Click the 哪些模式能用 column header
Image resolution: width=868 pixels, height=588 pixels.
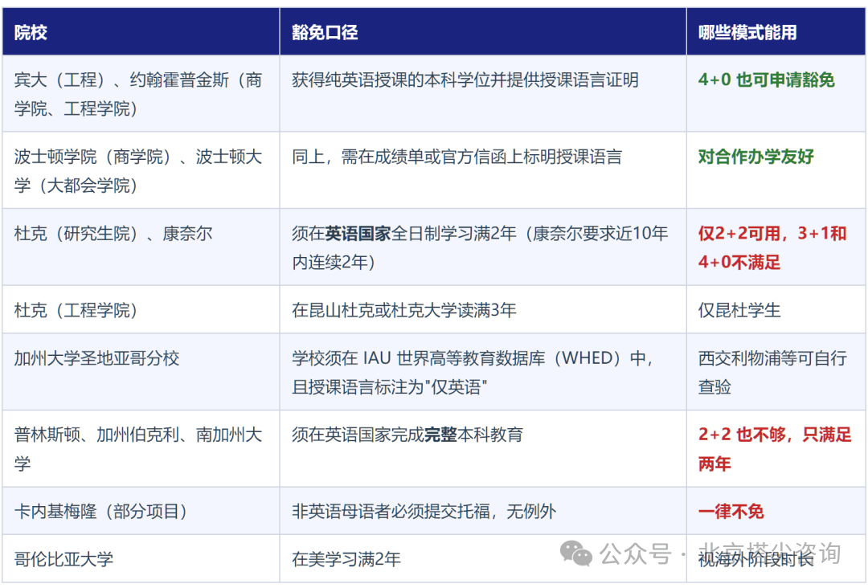pyautogui.click(x=776, y=31)
